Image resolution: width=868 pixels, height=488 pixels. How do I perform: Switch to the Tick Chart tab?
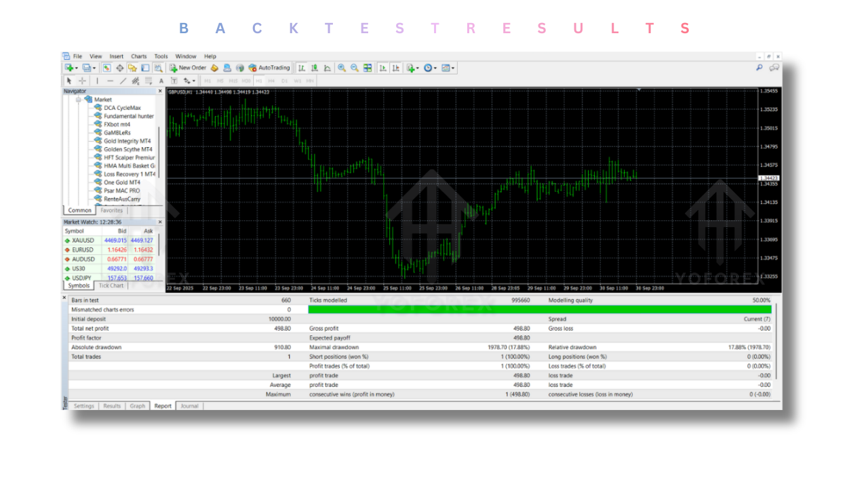tap(110, 285)
